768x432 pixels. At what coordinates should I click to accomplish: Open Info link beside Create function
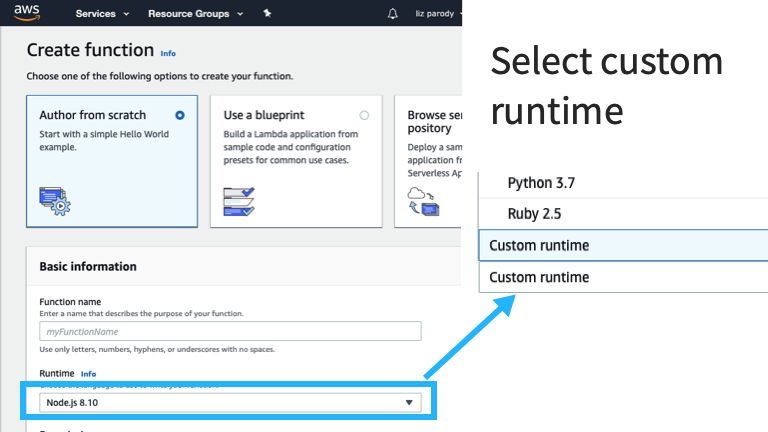coord(168,53)
